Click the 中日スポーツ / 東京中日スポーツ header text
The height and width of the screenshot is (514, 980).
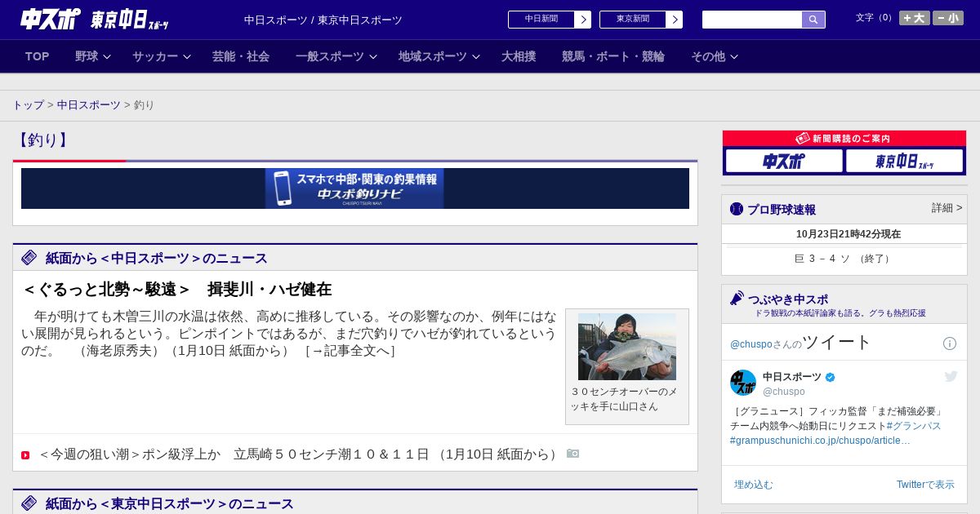[x=323, y=20]
